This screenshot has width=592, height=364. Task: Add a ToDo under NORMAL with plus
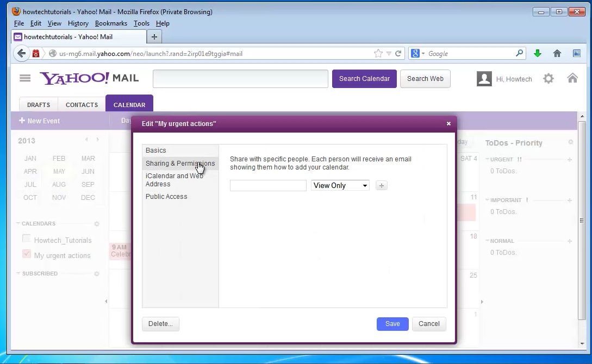(x=569, y=241)
